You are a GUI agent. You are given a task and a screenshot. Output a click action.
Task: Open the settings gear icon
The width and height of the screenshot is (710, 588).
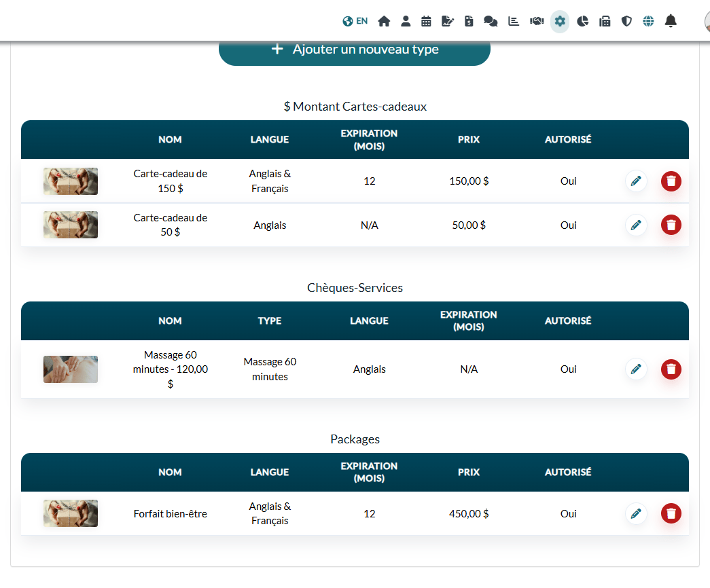click(560, 21)
